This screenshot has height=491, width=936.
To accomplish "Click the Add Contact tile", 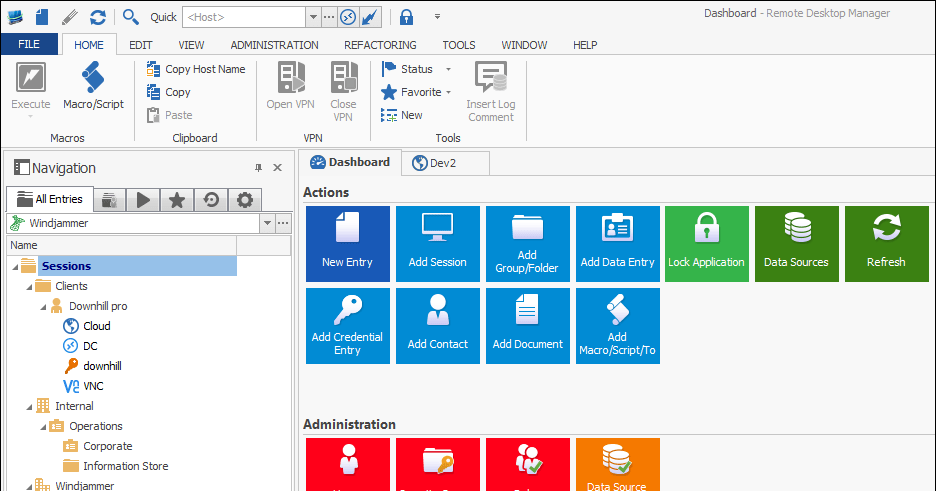I will [437, 325].
